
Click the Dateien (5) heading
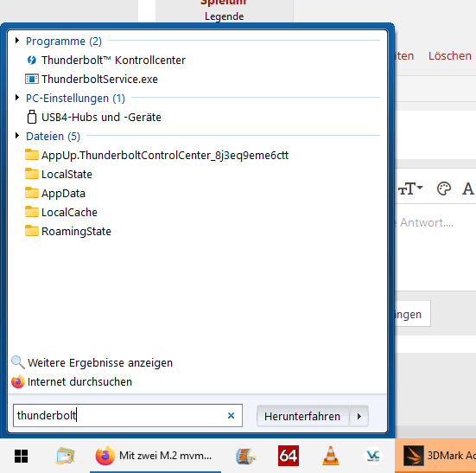pyautogui.click(x=53, y=136)
